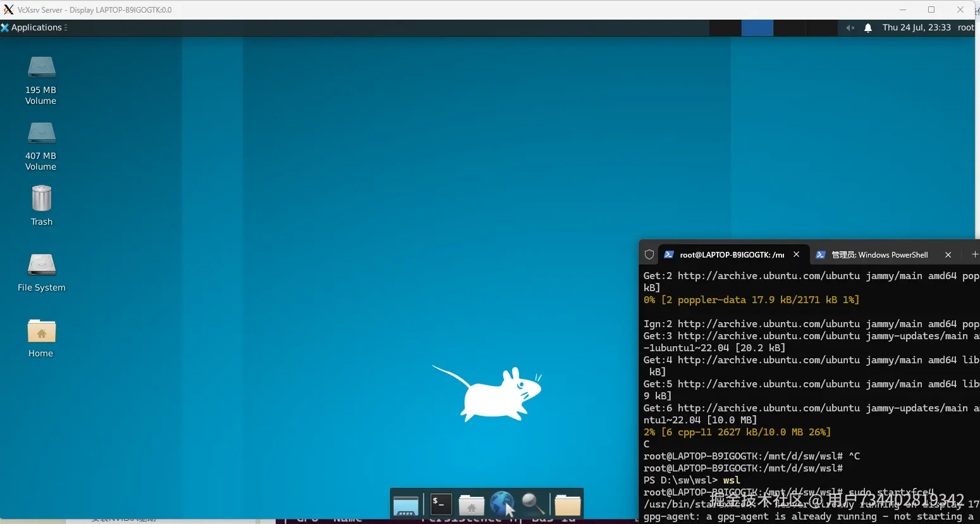Open the root user menu in panel
This screenshot has width=980, height=524.
[966, 27]
